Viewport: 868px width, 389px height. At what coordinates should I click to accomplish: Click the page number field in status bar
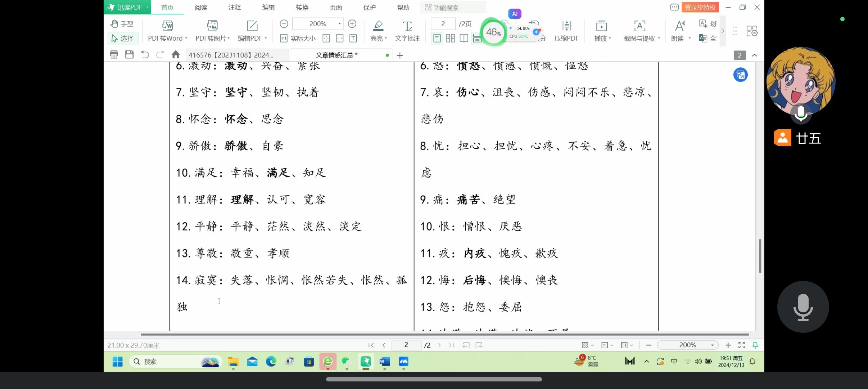point(406,345)
